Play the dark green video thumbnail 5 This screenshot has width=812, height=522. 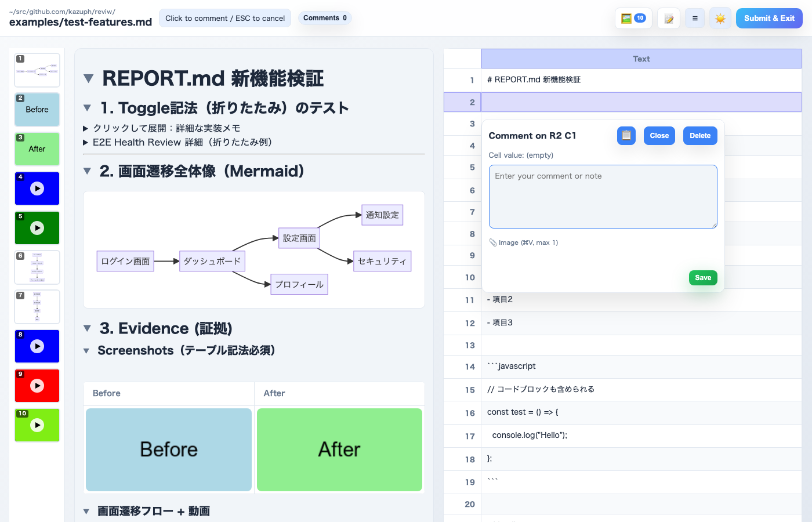(37, 228)
